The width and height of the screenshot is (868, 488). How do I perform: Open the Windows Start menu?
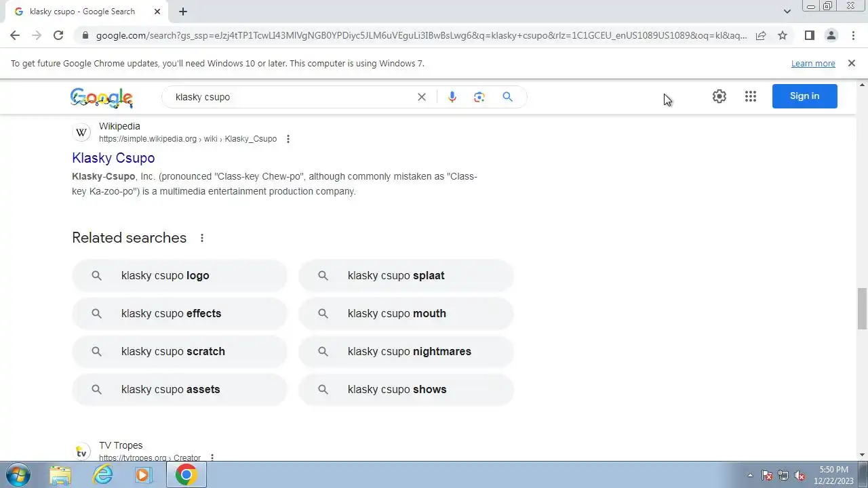[18, 475]
